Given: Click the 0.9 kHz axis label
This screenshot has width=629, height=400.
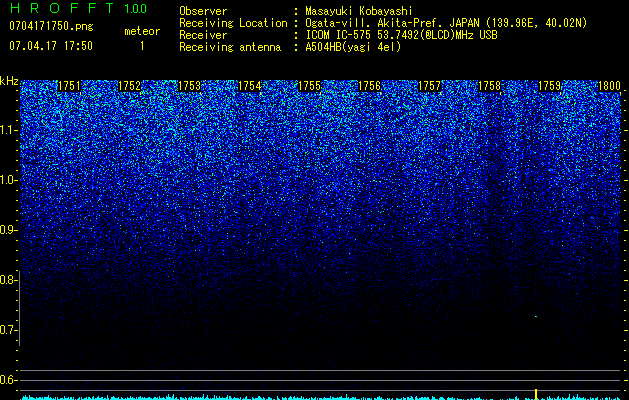Looking at the screenshot, I should click(x=9, y=230).
